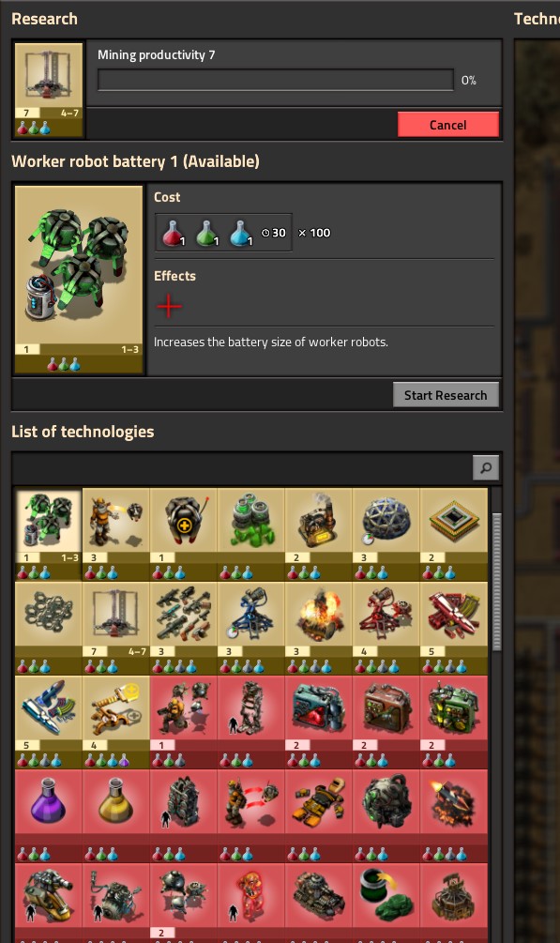Click the tank vehicle technology icon
Screen dimensions: 560x943
pyautogui.click(x=318, y=902)
